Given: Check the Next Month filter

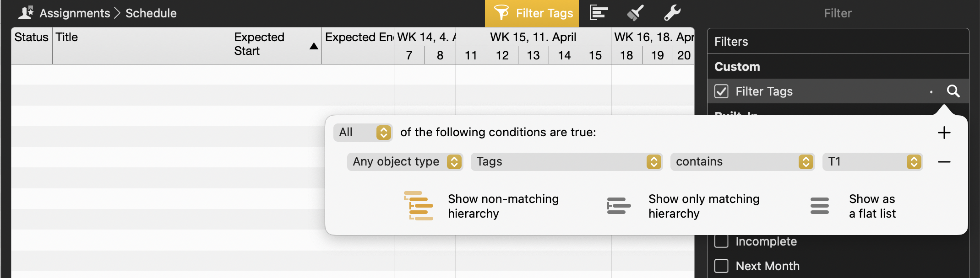Looking at the screenshot, I should 721,266.
